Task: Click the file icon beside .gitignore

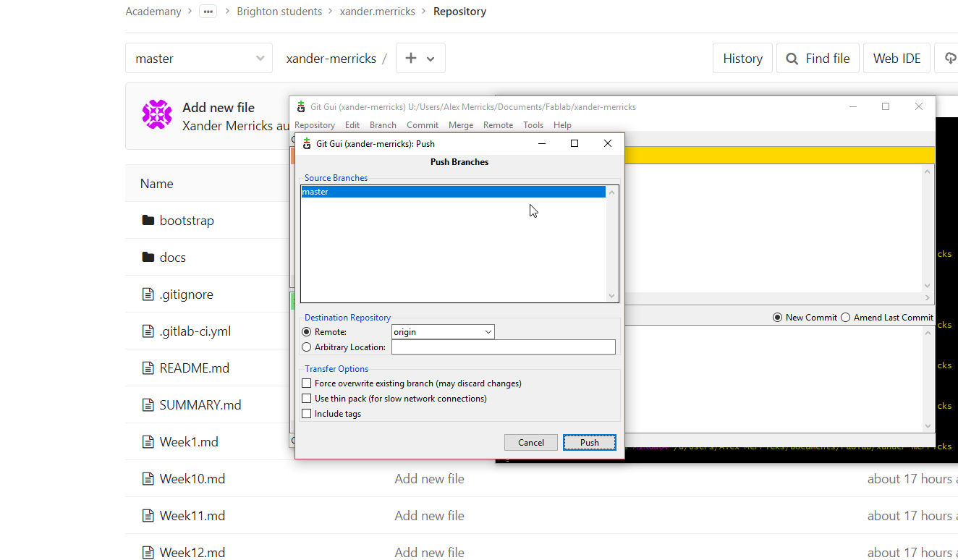Action: pos(148,294)
